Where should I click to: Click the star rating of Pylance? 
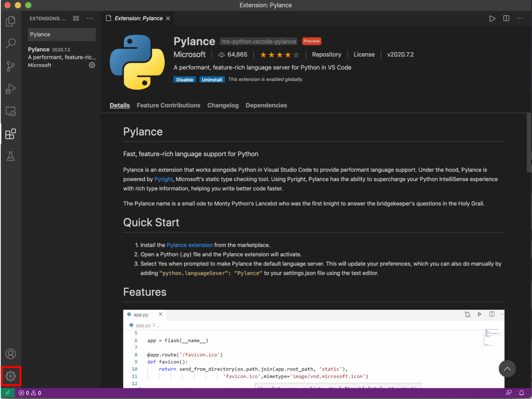pos(279,55)
